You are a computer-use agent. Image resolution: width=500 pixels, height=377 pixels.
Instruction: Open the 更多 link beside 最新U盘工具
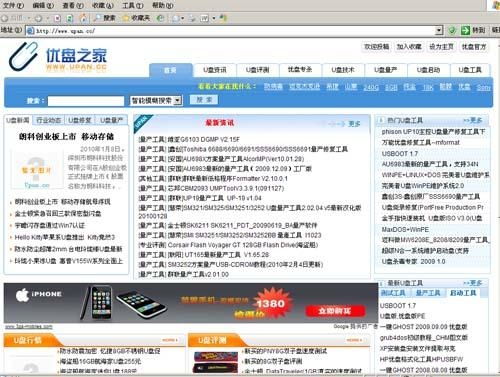pyautogui.click(x=473, y=283)
